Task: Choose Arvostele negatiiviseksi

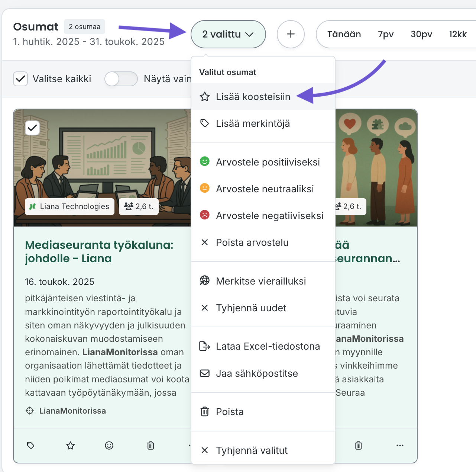Action: tap(263, 216)
